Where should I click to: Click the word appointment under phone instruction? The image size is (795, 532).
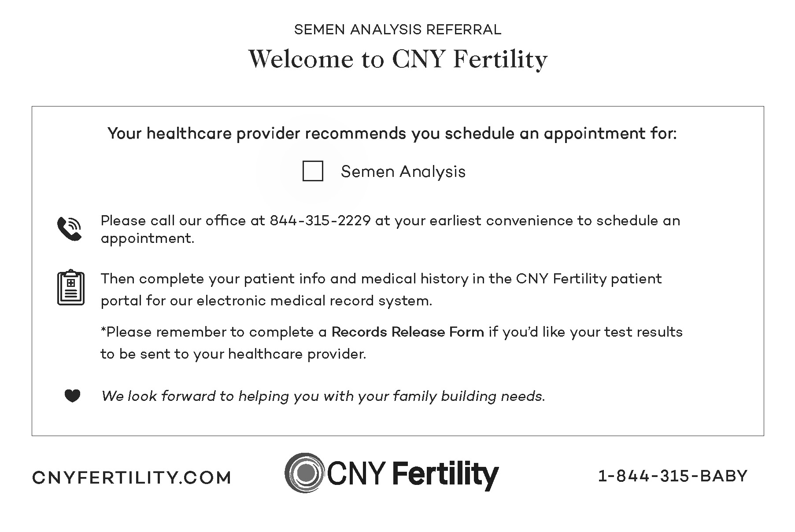click(148, 238)
